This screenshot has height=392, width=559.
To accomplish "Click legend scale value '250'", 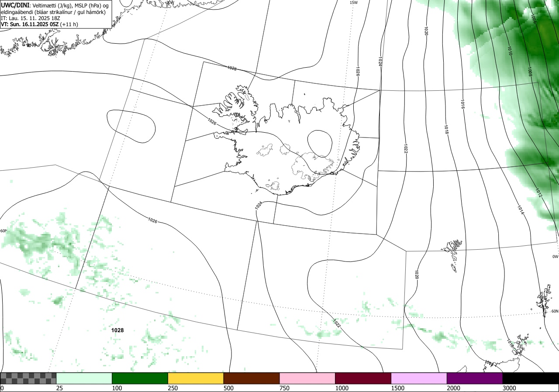I will coord(173,388).
